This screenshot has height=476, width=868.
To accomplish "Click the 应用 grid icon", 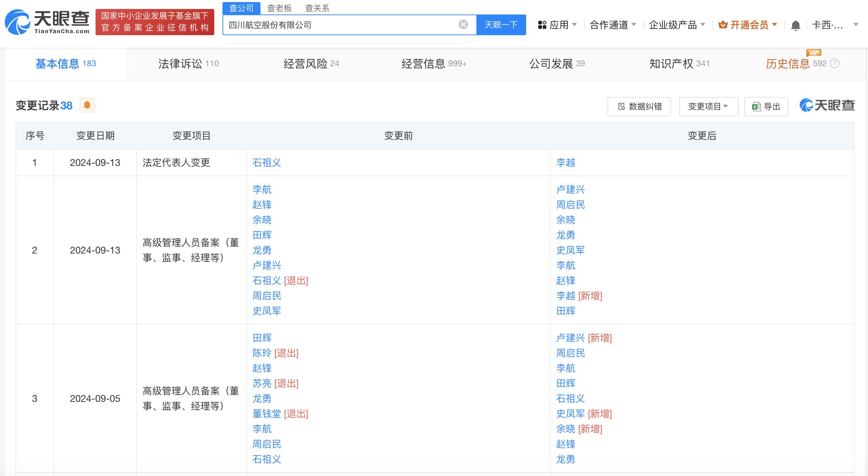I will (x=542, y=25).
